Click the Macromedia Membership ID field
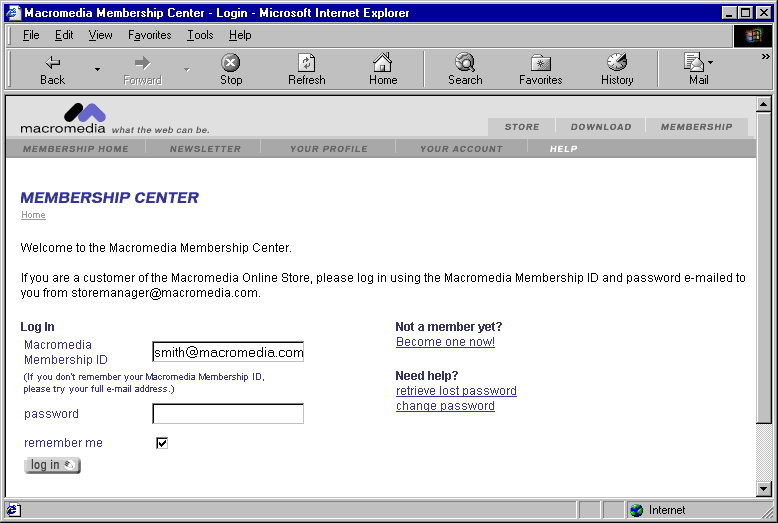 (228, 352)
